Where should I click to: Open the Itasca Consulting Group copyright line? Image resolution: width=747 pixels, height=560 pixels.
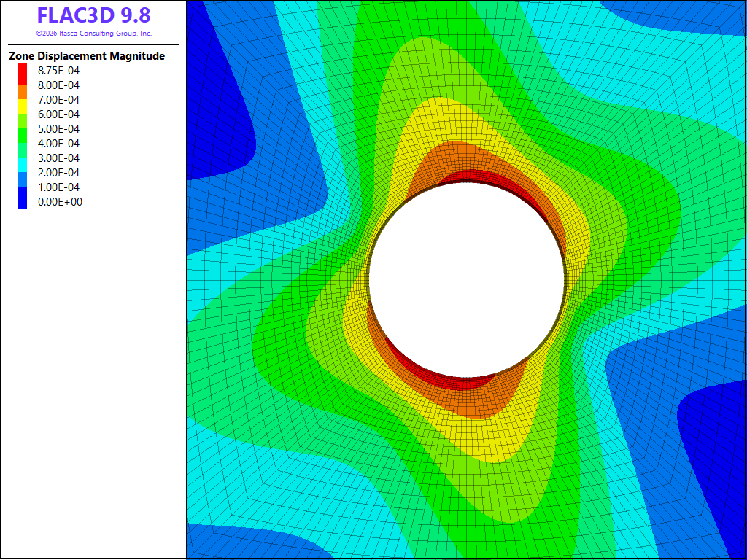[x=94, y=34]
